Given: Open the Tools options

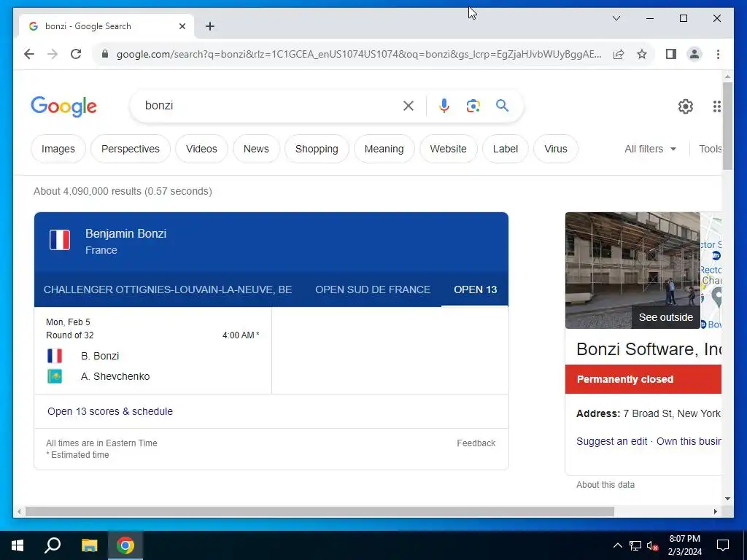Looking at the screenshot, I should pyautogui.click(x=710, y=149).
